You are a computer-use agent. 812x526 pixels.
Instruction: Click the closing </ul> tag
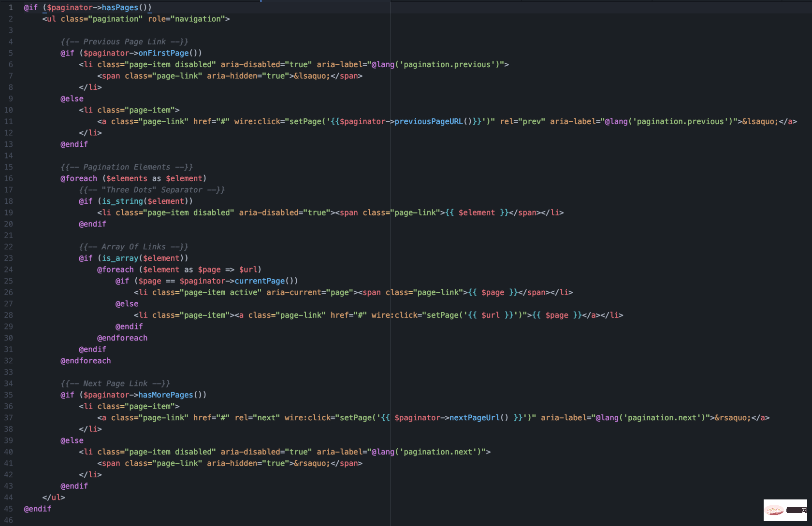53,498
